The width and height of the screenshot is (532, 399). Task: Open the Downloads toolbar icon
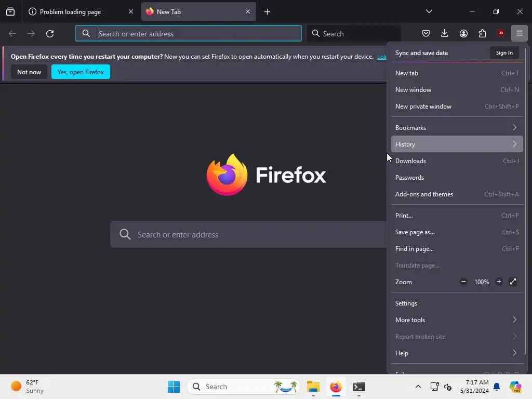[x=445, y=33]
